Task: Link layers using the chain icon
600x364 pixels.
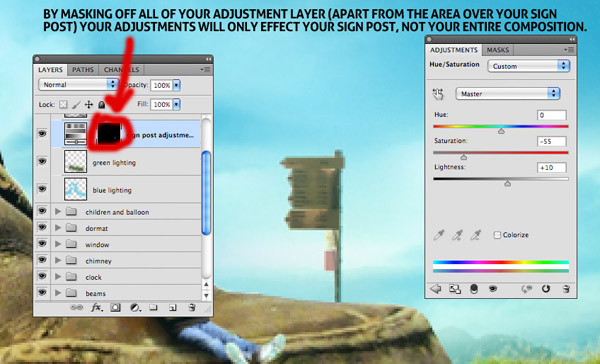Action: click(x=77, y=307)
